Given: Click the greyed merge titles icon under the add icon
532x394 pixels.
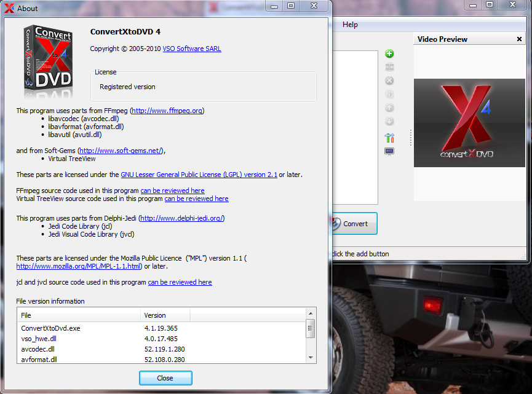Looking at the screenshot, I should pos(389,67).
